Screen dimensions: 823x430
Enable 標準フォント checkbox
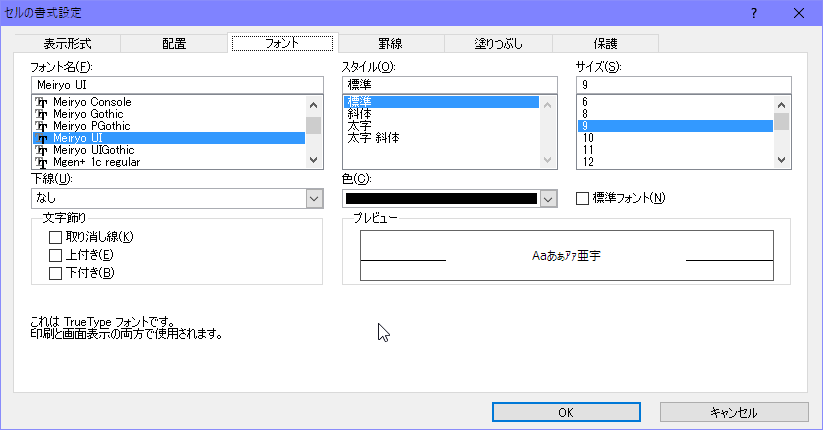click(582, 198)
